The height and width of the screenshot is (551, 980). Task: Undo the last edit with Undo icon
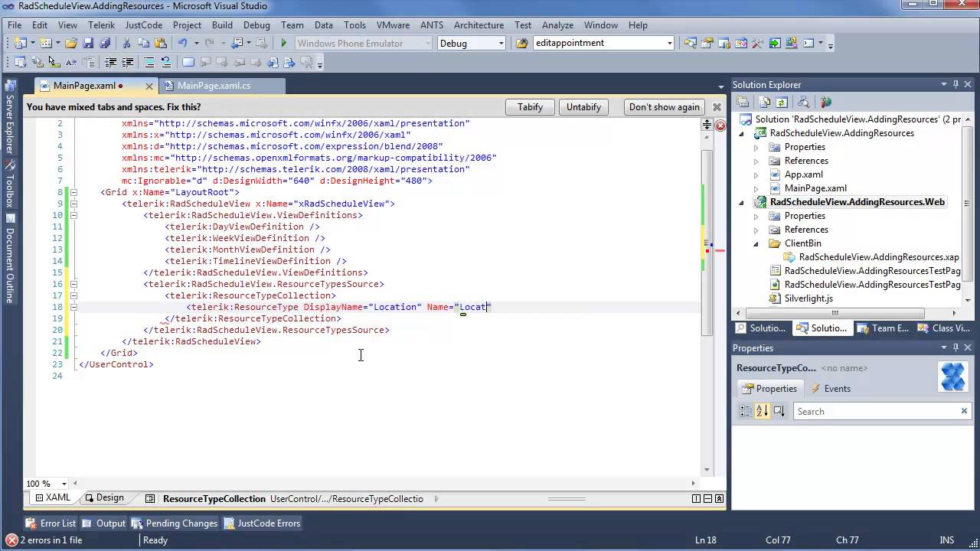(183, 44)
